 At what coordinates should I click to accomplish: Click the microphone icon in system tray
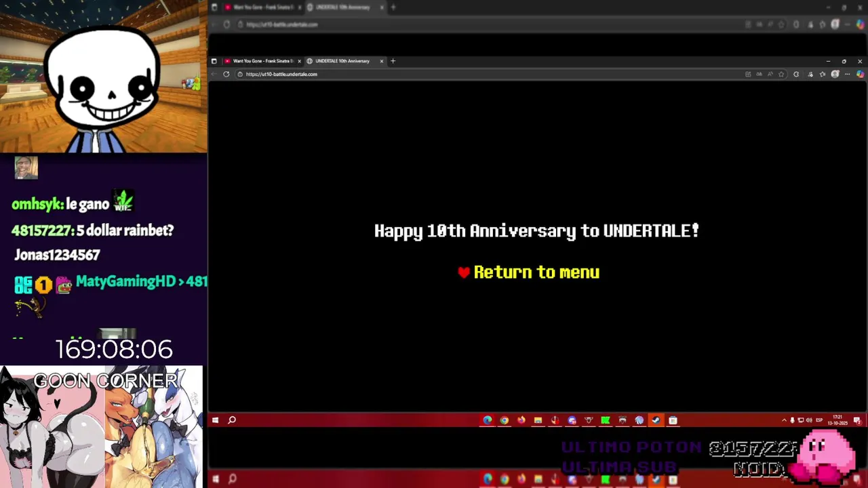pos(792,420)
